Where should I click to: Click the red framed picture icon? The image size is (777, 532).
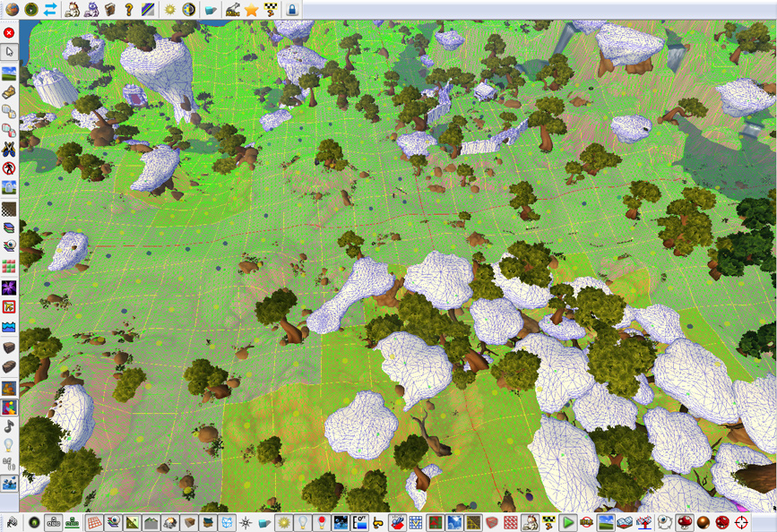9,306
